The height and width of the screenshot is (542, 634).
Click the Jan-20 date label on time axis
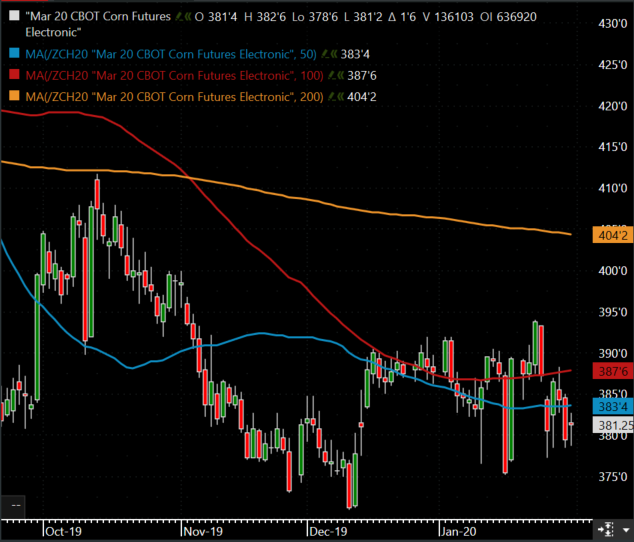click(x=459, y=531)
